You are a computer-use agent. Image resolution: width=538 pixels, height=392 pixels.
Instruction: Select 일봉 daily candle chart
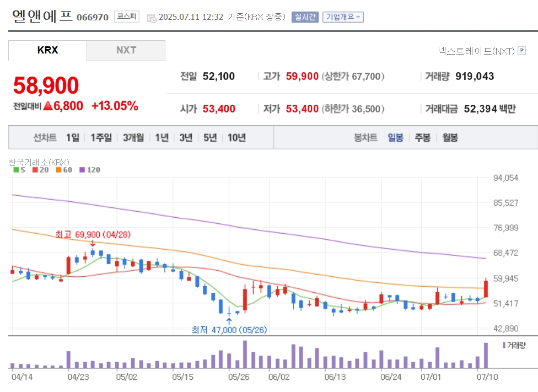[395, 138]
